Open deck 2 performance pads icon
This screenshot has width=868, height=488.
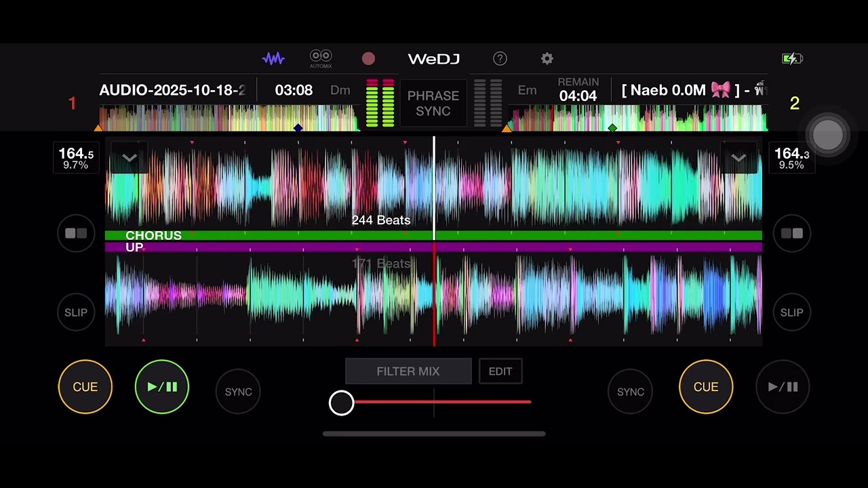tap(792, 233)
